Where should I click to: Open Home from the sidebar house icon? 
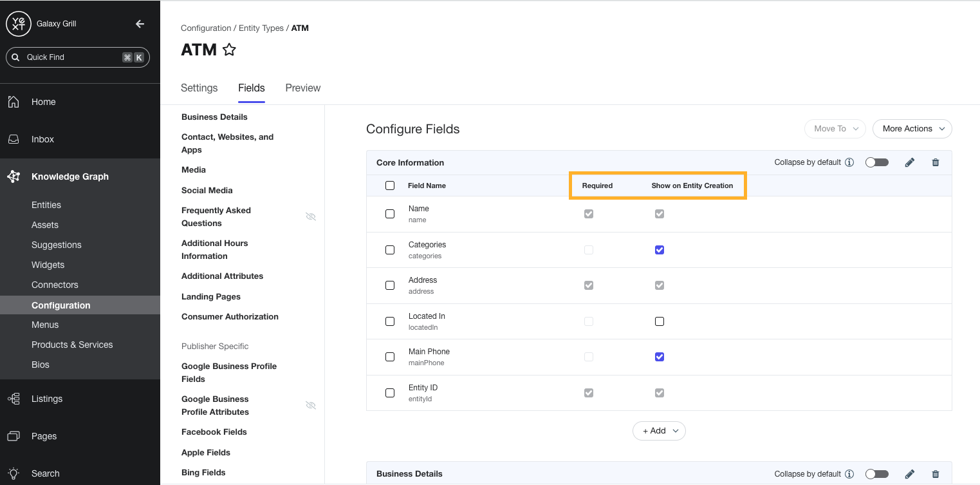[14, 102]
